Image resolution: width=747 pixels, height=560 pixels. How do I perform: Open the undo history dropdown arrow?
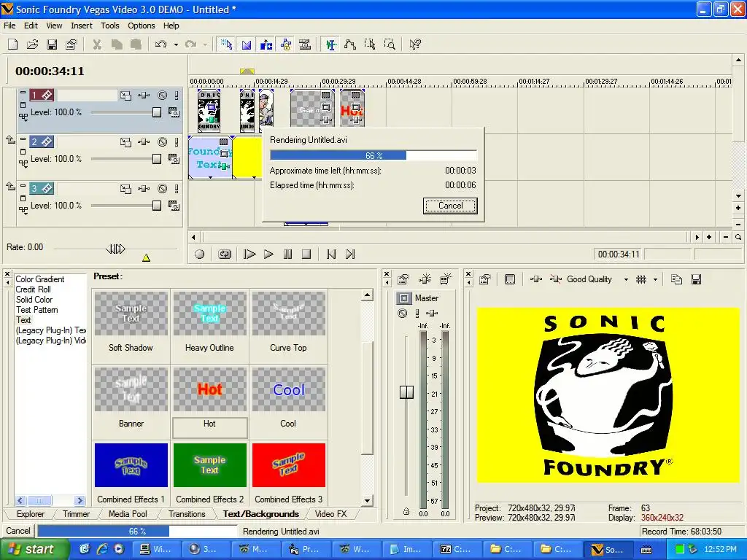pos(176,44)
